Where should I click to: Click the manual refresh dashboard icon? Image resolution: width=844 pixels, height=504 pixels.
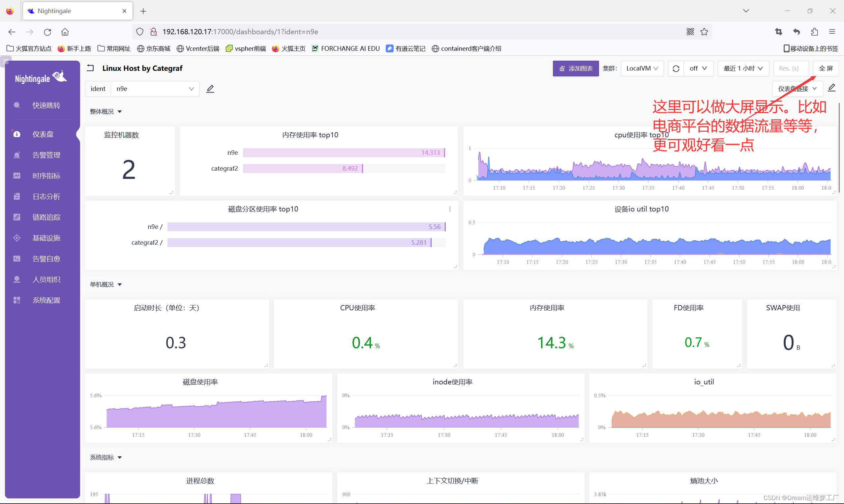[x=676, y=69]
